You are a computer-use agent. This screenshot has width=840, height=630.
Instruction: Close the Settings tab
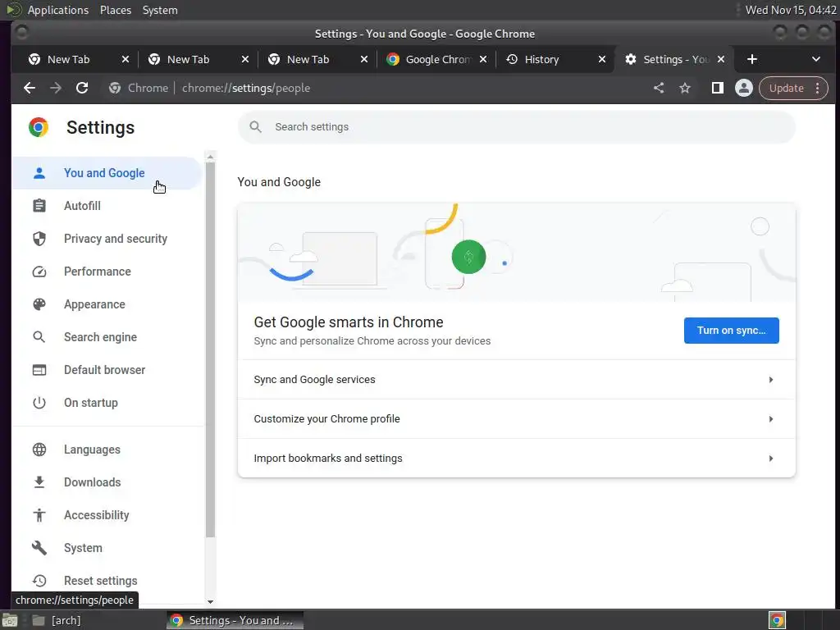tap(721, 59)
